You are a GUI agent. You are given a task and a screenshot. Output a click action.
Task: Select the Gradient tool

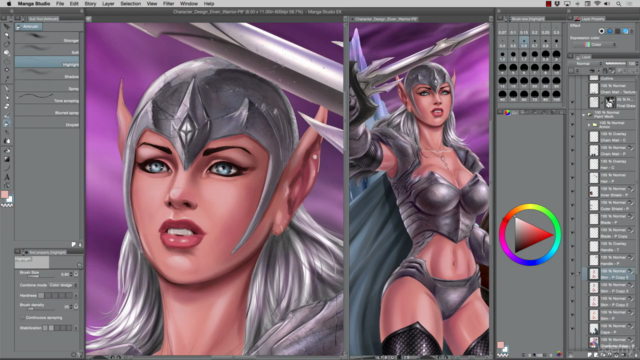tap(7, 159)
